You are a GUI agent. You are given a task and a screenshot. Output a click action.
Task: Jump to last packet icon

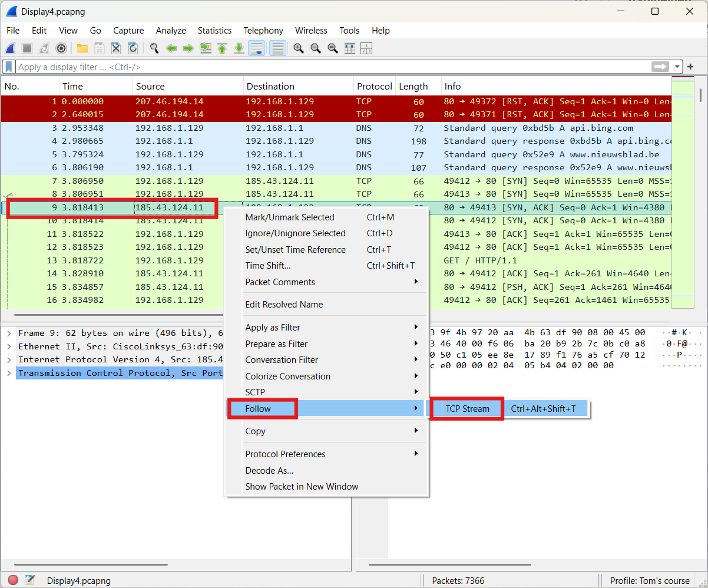pyautogui.click(x=239, y=48)
